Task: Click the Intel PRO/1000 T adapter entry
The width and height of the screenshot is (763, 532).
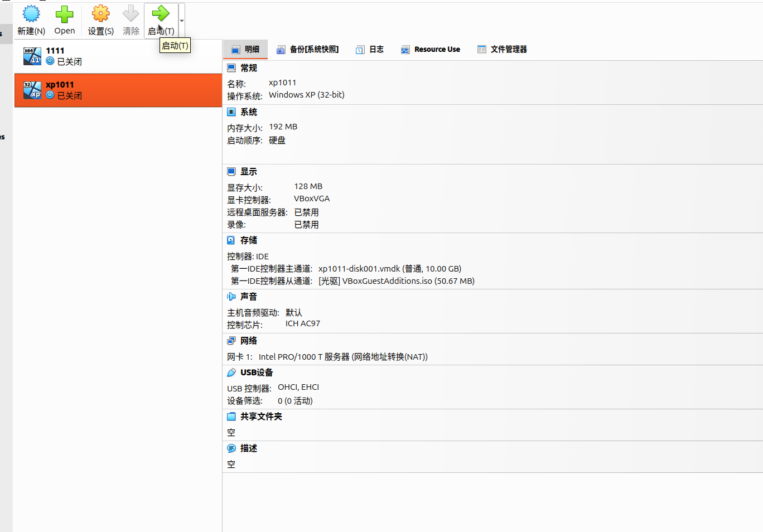Action: pyautogui.click(x=343, y=357)
